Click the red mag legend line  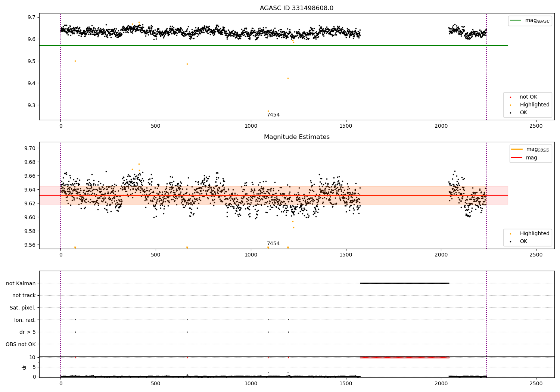[517, 158]
